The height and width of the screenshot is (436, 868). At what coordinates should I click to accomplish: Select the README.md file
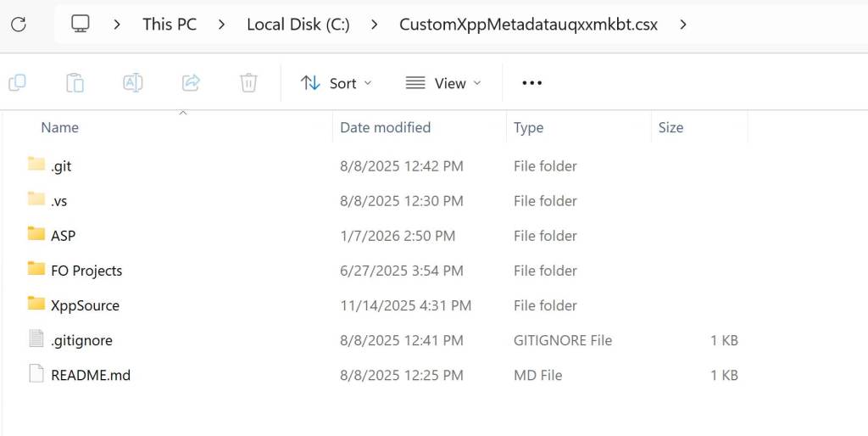tap(90, 375)
